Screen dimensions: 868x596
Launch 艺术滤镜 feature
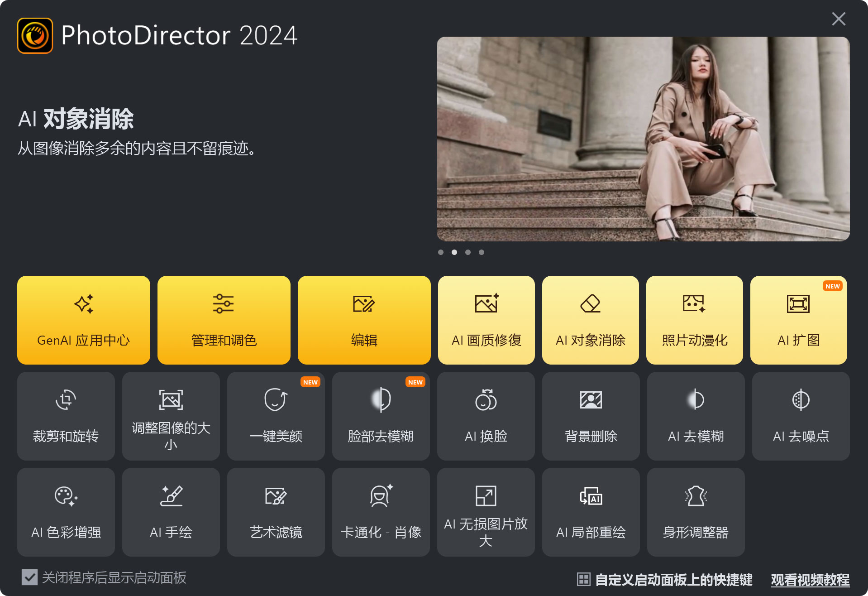(x=276, y=512)
